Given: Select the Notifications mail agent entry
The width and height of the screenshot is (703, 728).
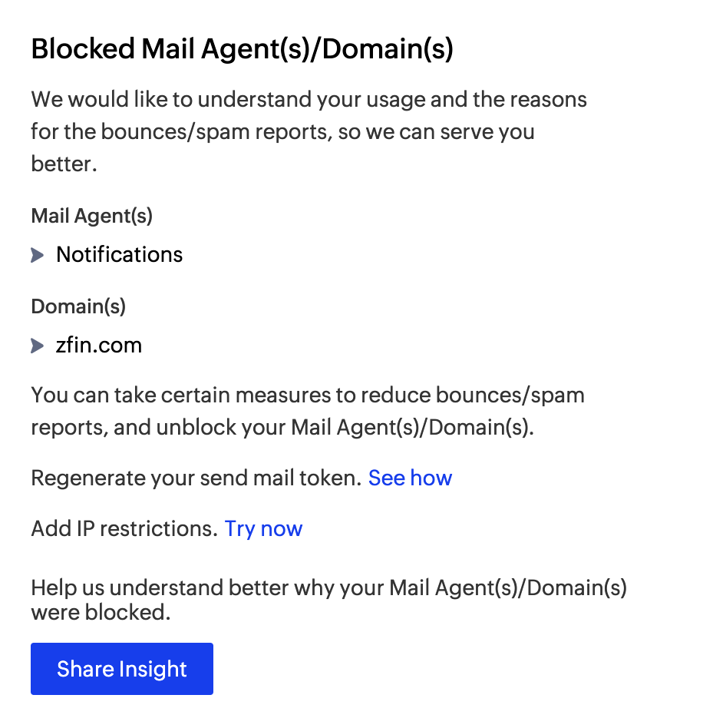Looking at the screenshot, I should pos(120,255).
